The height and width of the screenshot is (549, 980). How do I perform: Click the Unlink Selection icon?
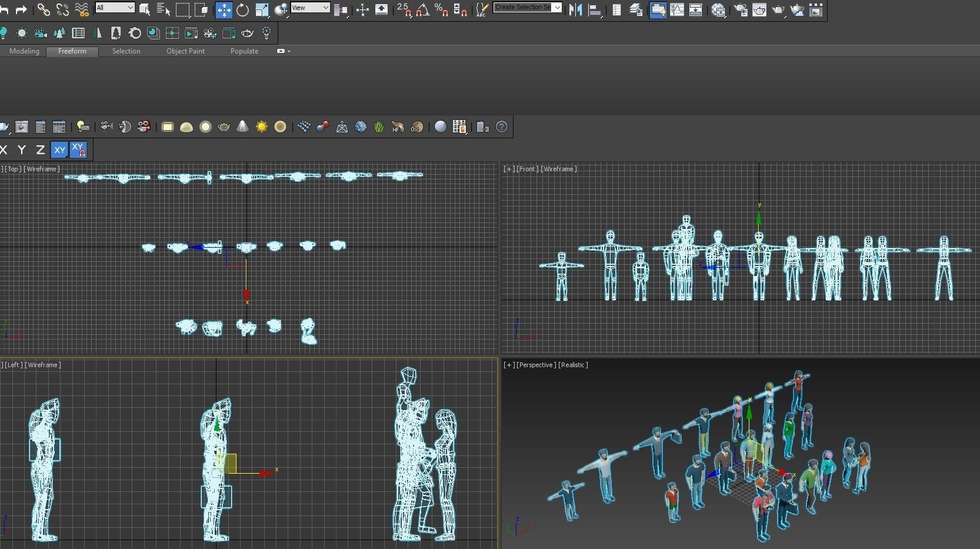tap(62, 9)
